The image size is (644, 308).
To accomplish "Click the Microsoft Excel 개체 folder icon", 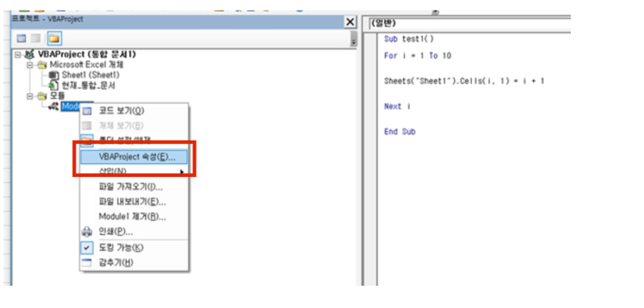I will (42, 64).
